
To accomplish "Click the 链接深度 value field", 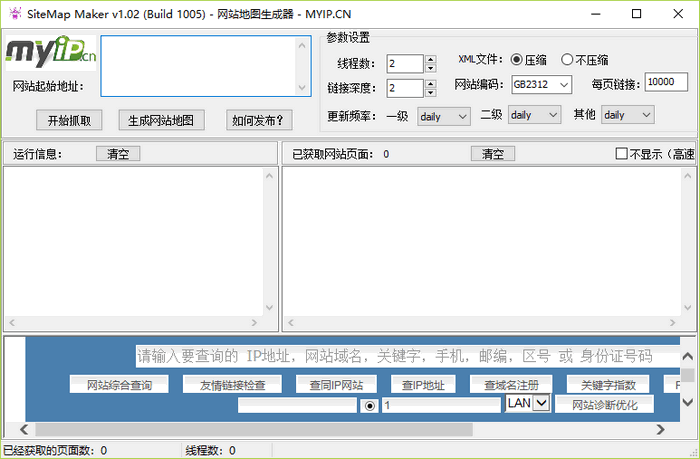I will (x=404, y=88).
